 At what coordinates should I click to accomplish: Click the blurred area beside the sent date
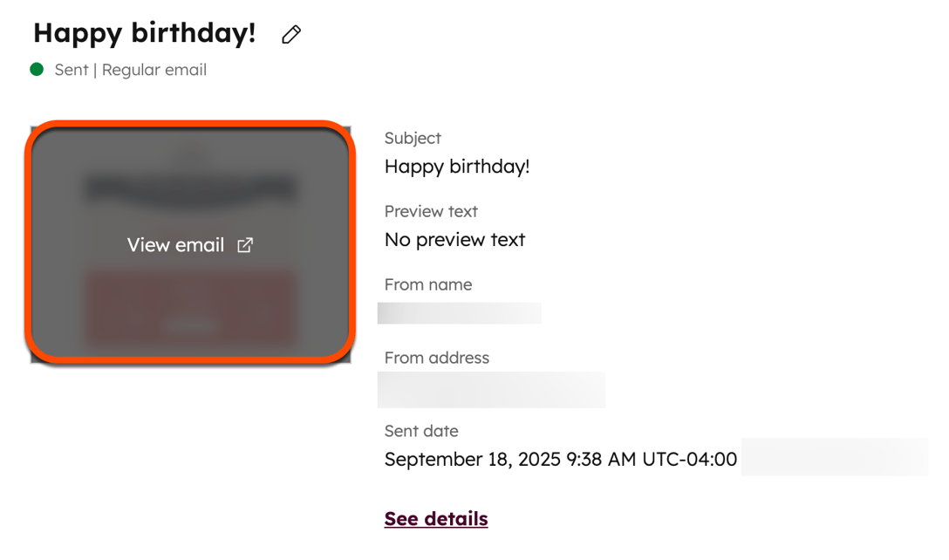pyautogui.click(x=833, y=457)
